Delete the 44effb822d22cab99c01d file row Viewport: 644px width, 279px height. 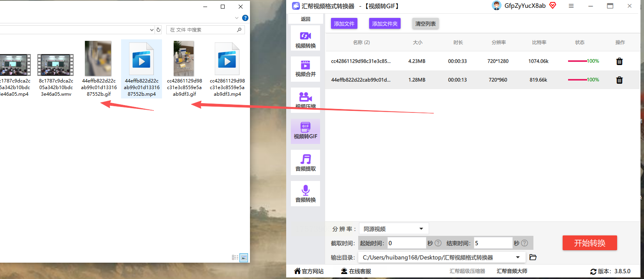click(x=619, y=80)
